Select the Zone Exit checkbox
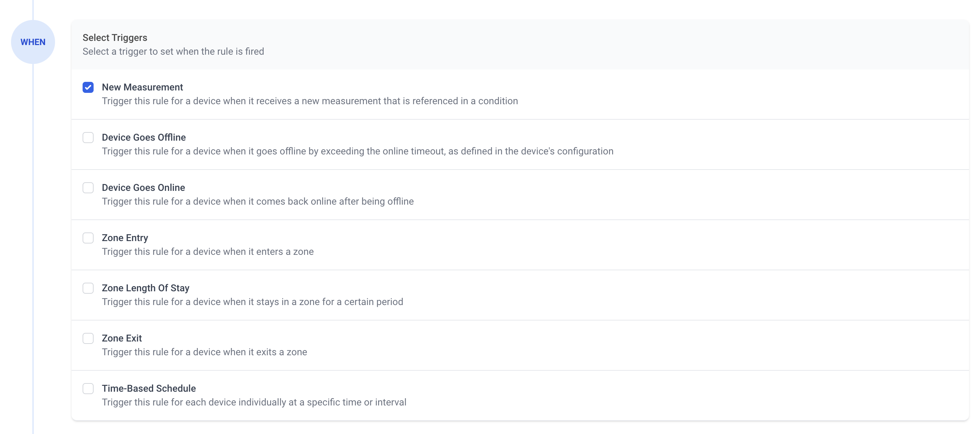 point(88,338)
